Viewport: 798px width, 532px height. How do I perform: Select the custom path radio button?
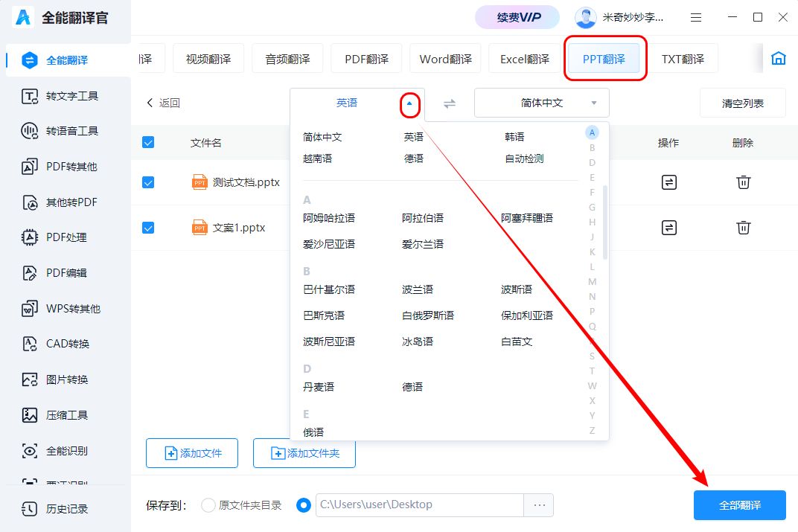click(303, 505)
